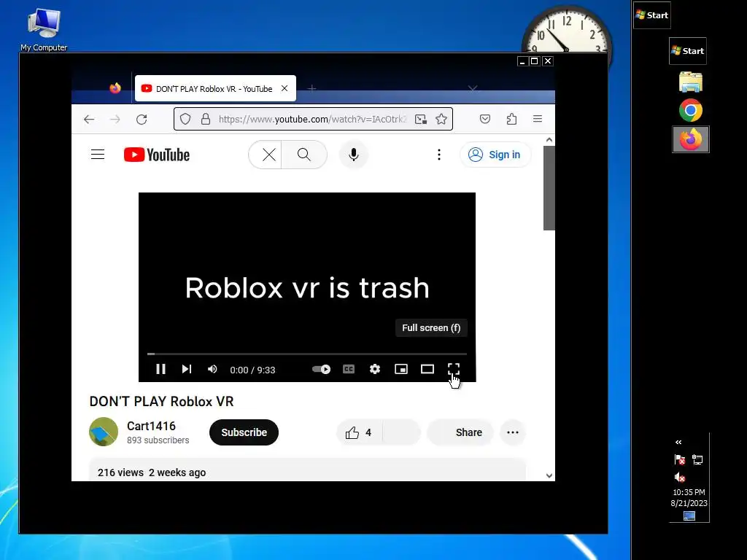Share the video
The width and height of the screenshot is (747, 560).
pos(460,432)
